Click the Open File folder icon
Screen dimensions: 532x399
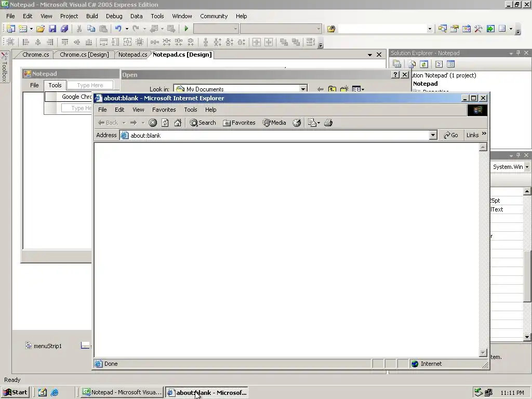point(41,29)
